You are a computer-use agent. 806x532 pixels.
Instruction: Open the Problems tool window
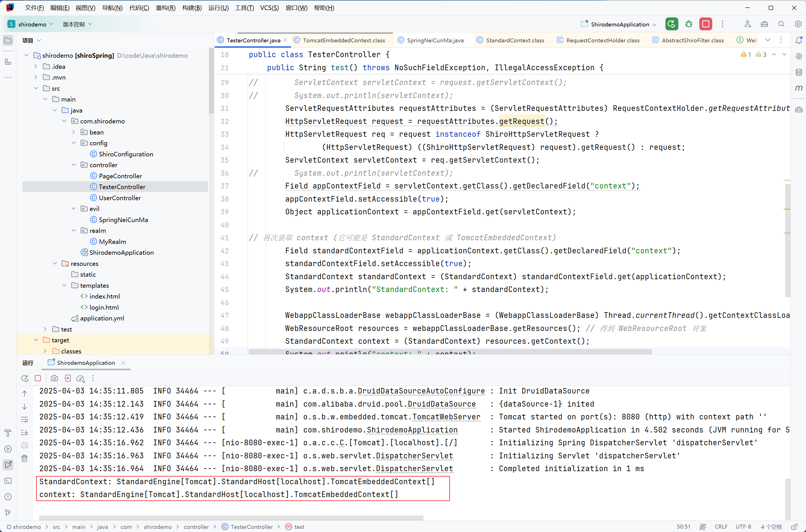tap(8, 497)
